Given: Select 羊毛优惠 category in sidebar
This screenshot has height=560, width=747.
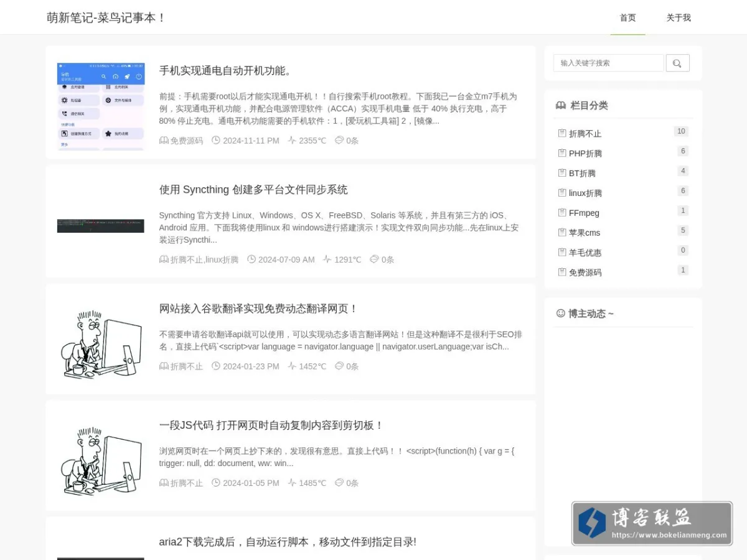Looking at the screenshot, I should click(585, 253).
